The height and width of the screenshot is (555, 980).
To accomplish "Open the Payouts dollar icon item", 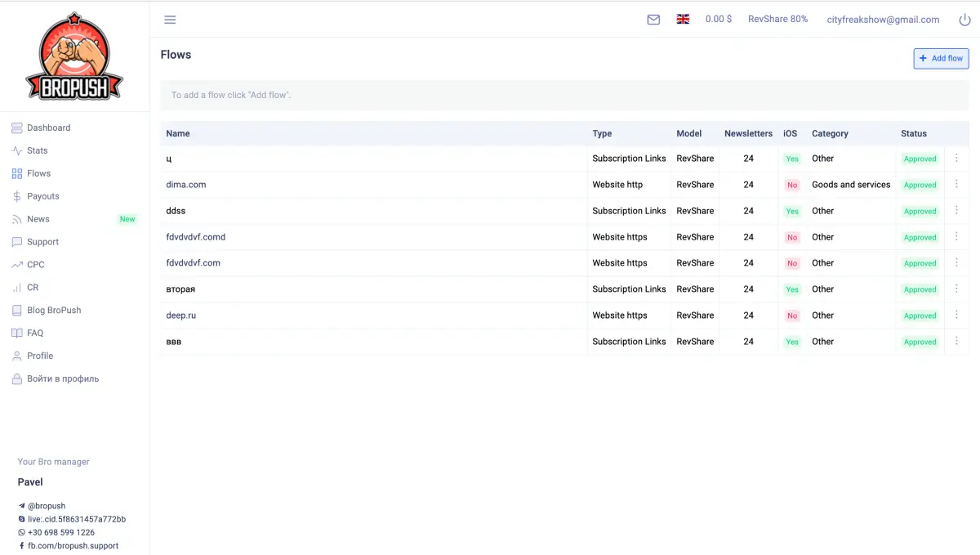I will point(42,196).
